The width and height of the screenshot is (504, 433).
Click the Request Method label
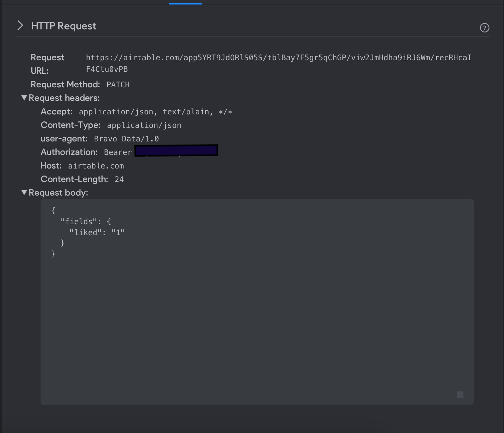pyautogui.click(x=65, y=84)
